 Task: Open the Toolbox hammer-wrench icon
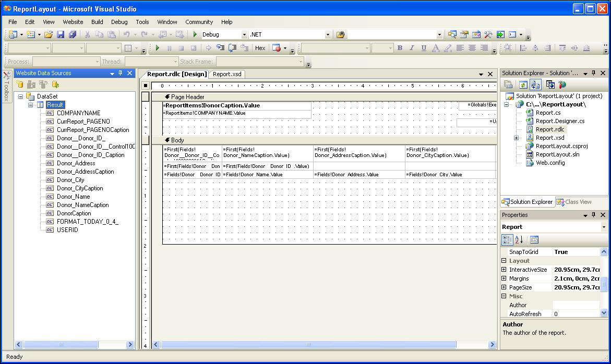tap(488, 34)
